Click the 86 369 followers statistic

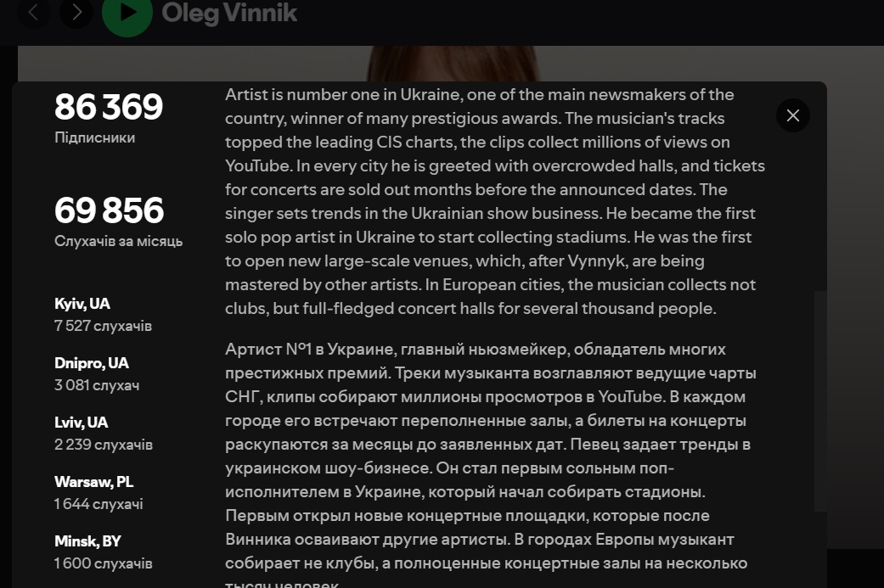[x=108, y=107]
